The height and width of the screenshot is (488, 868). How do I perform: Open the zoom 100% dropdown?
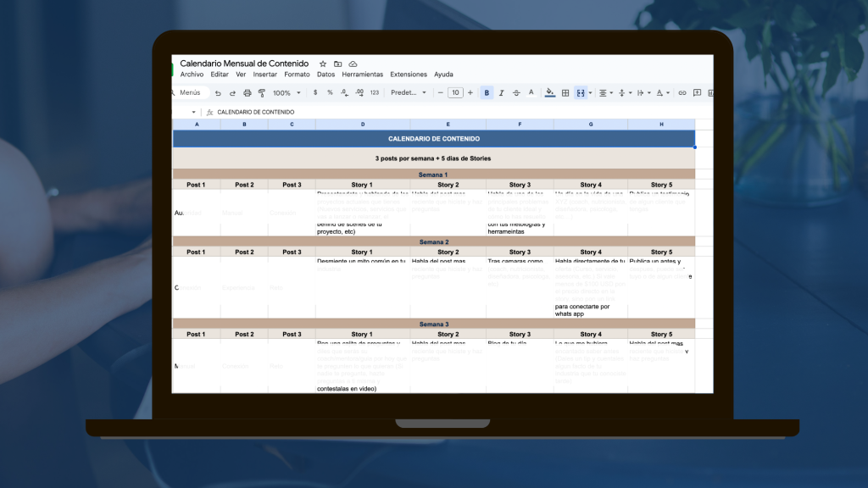(287, 93)
